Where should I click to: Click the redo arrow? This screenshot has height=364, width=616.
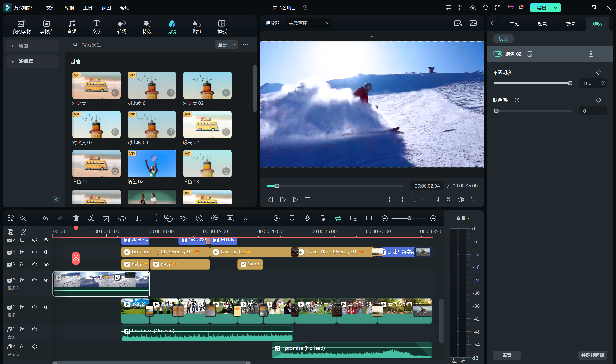point(60,218)
